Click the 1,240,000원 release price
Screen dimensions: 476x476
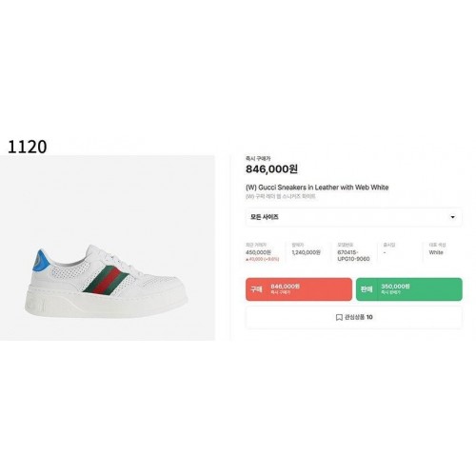tap(306, 252)
